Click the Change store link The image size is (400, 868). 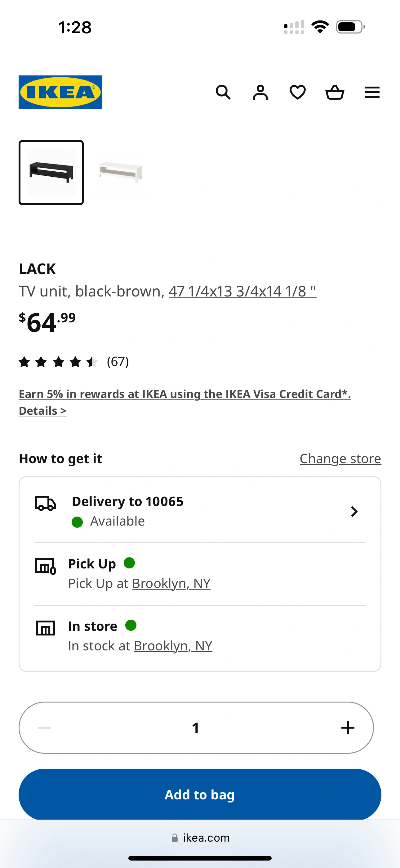[340, 459]
